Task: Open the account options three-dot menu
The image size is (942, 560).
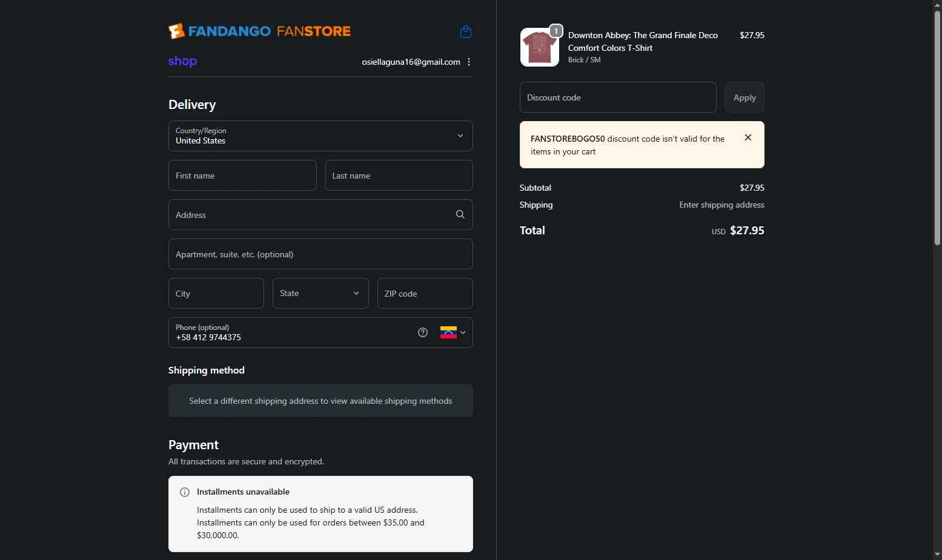Action: [469, 62]
